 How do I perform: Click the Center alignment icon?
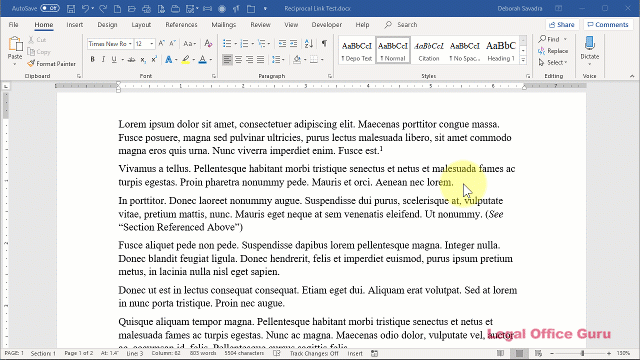tap(238, 60)
